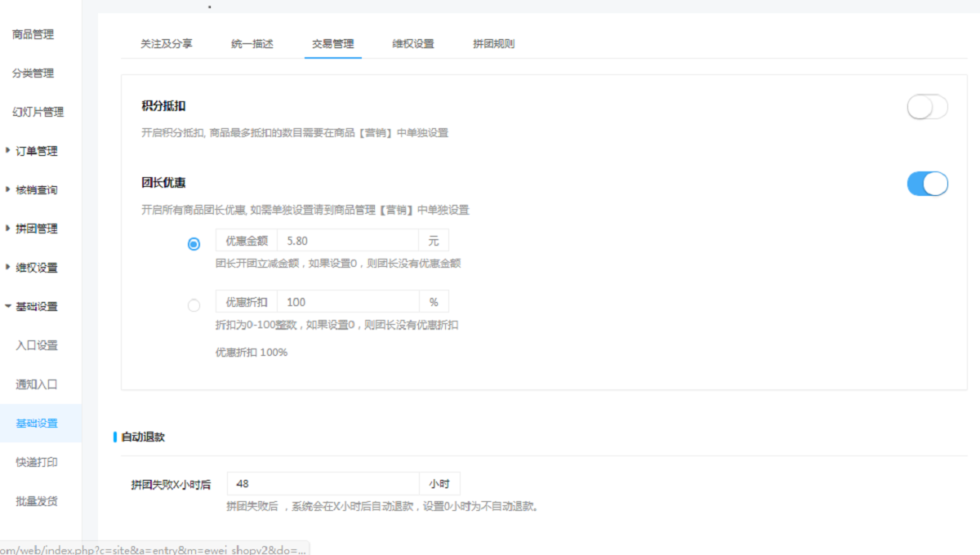Expand the 维权设置 sidebar menu
The width and height of the screenshot is (980, 555).
[36, 268]
